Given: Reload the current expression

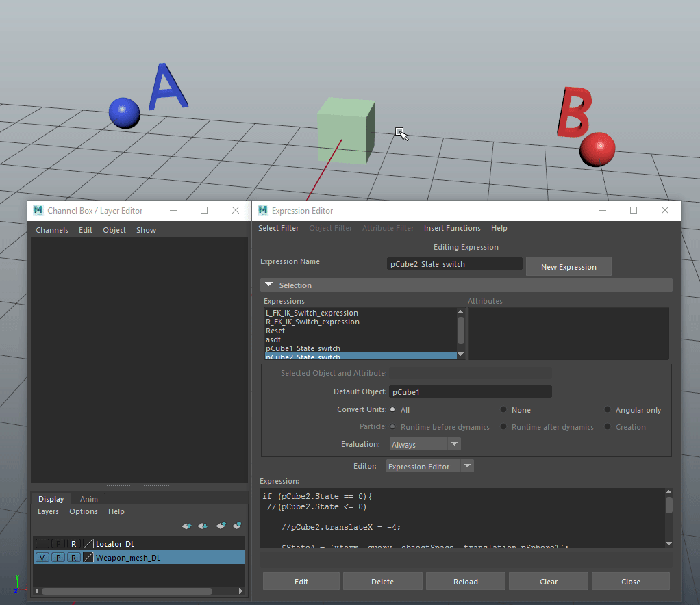Looking at the screenshot, I should (x=465, y=581).
